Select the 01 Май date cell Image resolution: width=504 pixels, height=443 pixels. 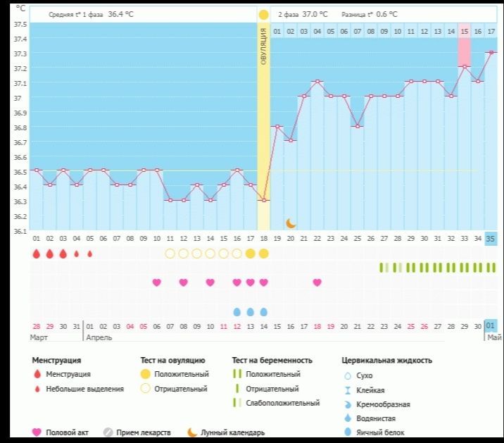[x=491, y=326]
